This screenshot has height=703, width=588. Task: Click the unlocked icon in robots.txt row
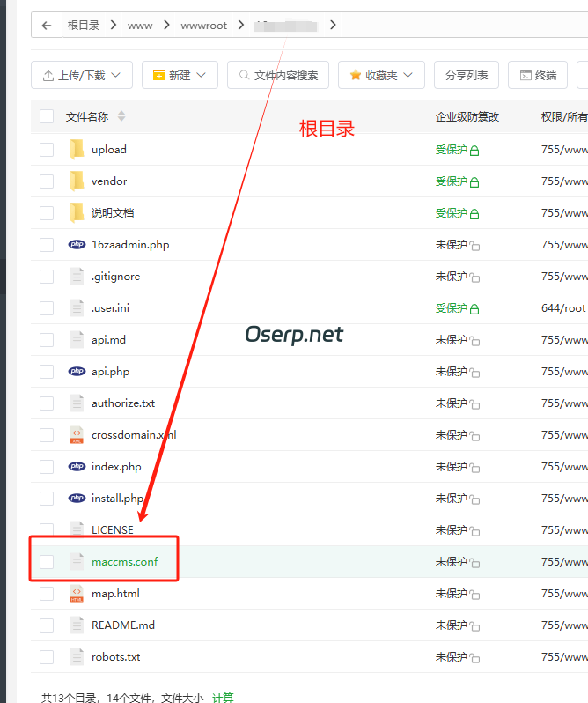474,658
